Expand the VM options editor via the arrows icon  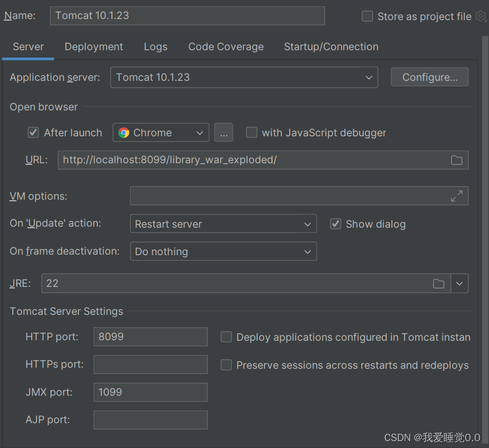coord(457,196)
